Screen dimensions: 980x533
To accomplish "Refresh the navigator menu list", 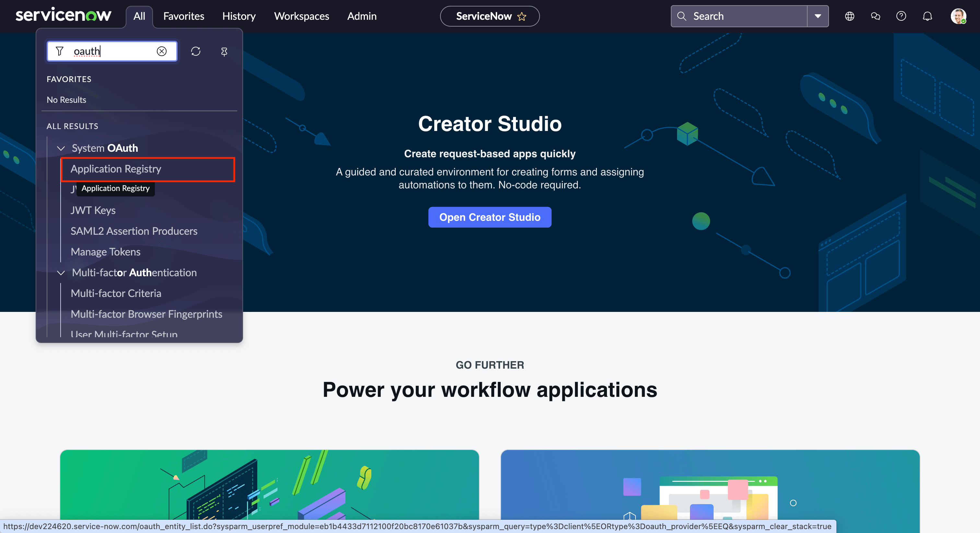I will coord(195,51).
